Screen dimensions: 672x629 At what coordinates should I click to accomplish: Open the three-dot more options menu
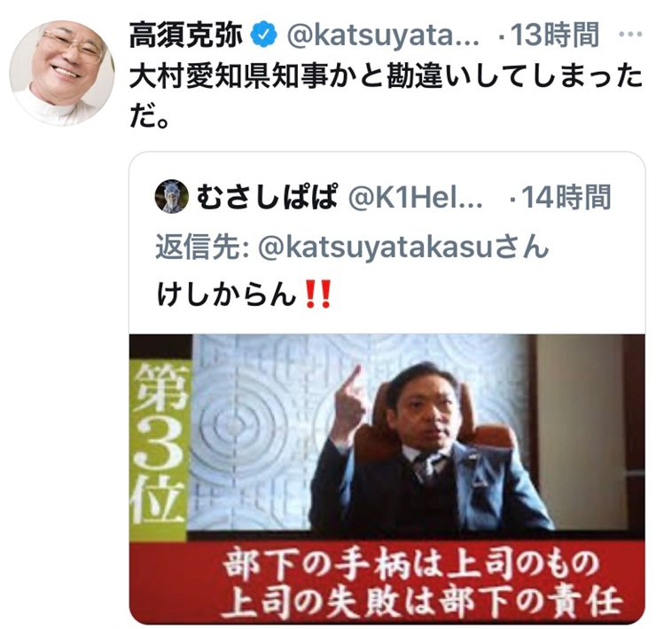tap(631, 35)
